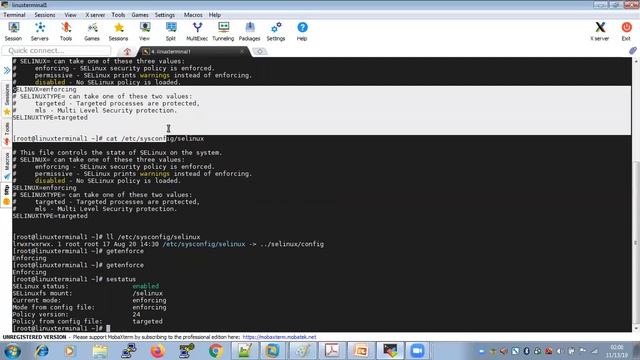The image size is (640, 360).
Task: Click the paperclip icon beside tab bar
Action: click(633, 51)
